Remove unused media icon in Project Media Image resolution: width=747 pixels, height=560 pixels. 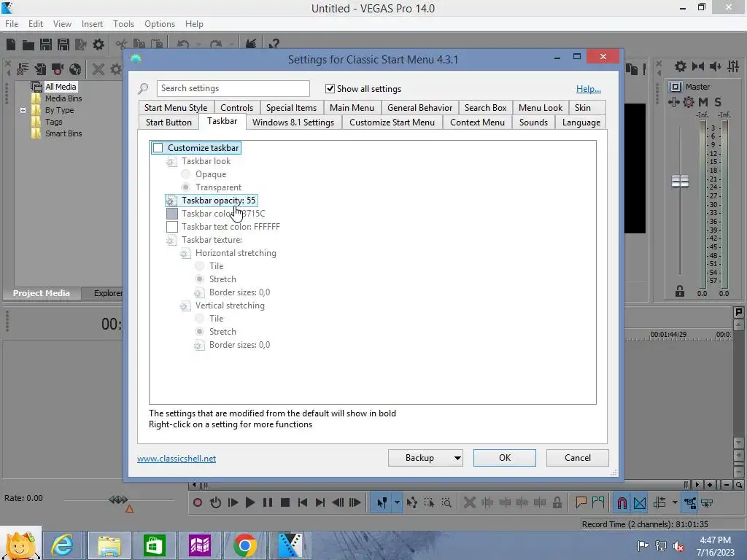98,69
